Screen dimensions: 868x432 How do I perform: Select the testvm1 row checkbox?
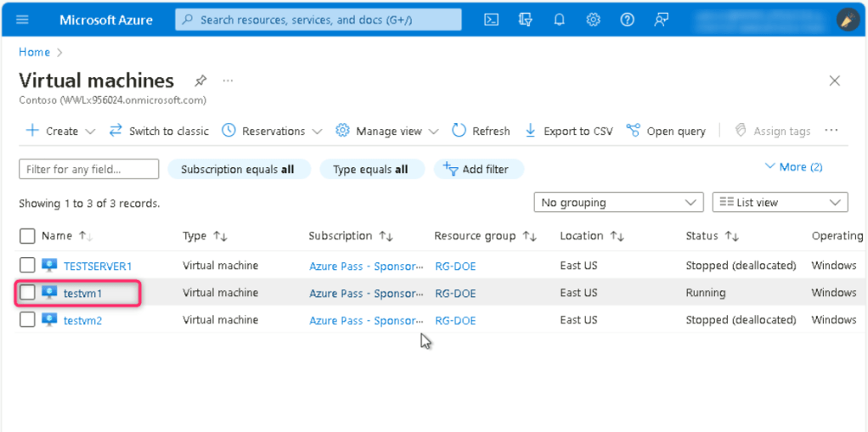click(x=27, y=293)
